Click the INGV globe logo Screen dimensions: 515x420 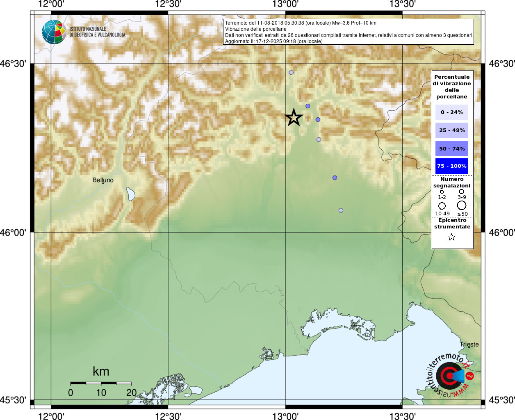pyautogui.click(x=54, y=32)
